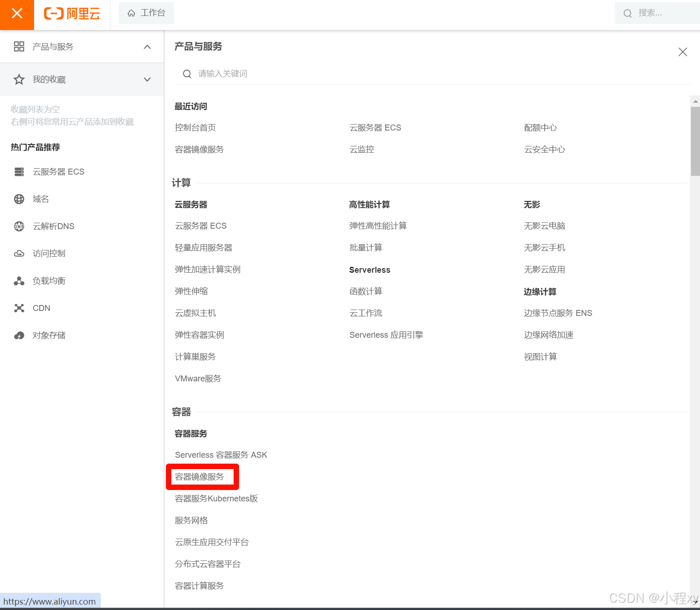Click the server icon for sidebar 云服务器 ECS

[x=19, y=172]
